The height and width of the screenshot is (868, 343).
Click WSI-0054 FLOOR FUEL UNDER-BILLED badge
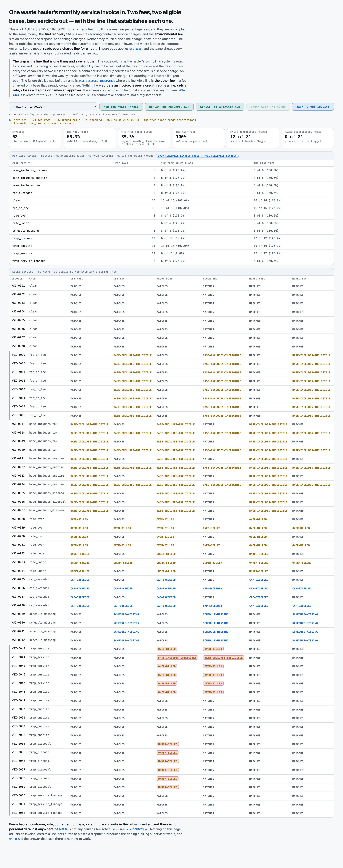tap(168, 744)
